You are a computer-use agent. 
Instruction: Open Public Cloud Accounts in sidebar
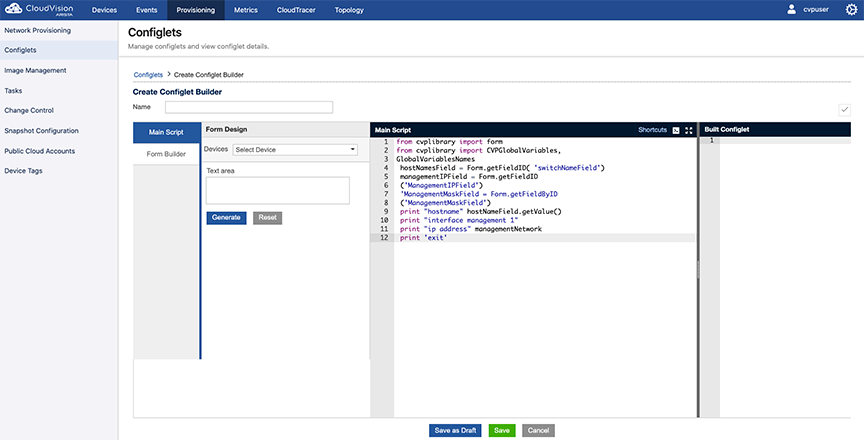point(40,151)
